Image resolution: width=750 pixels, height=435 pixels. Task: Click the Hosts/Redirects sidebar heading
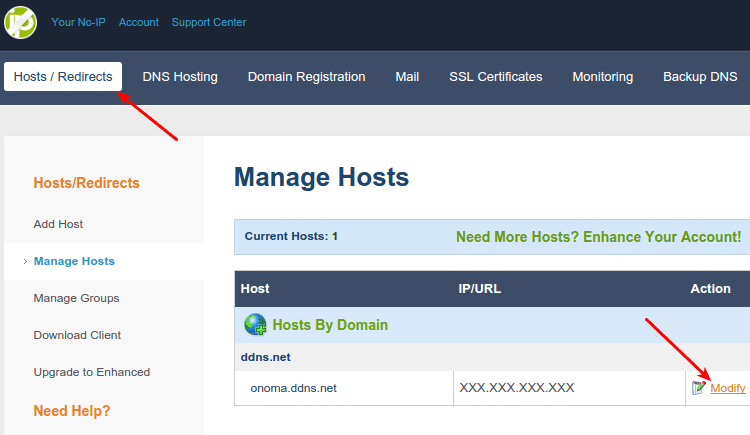[x=86, y=183]
